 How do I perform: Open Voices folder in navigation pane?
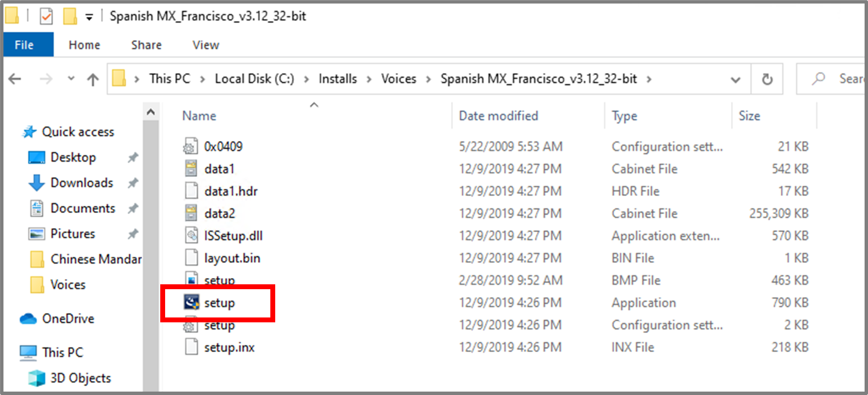pos(68,284)
